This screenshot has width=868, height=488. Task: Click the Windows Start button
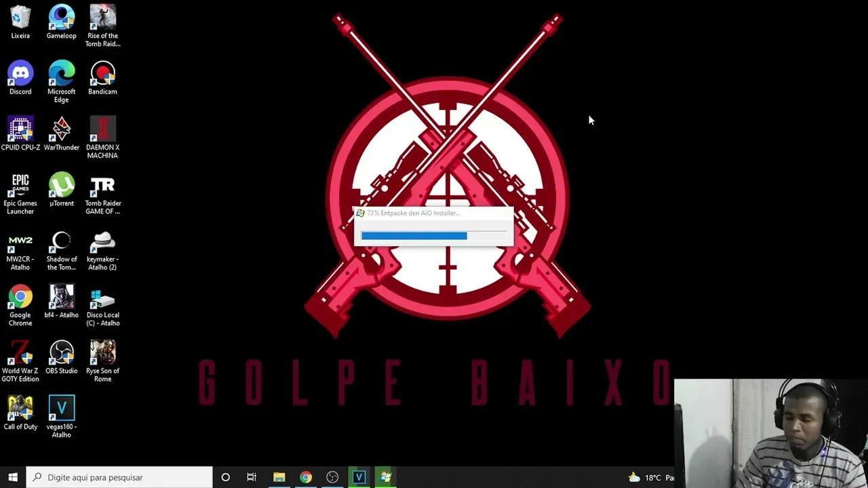pos(13,477)
